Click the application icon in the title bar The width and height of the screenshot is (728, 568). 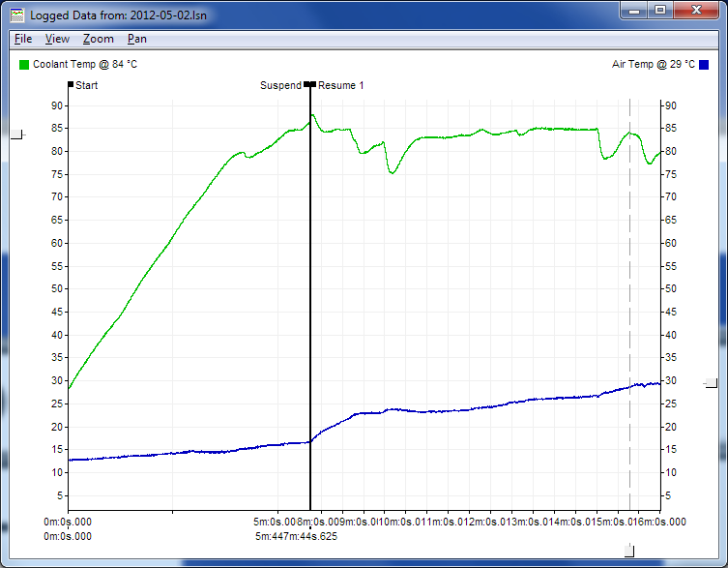17,15
